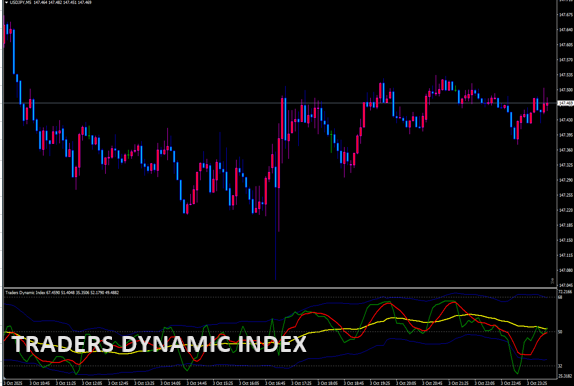Click the 147.045 price scale label
Screen dimensions: 574x386
tap(566, 285)
